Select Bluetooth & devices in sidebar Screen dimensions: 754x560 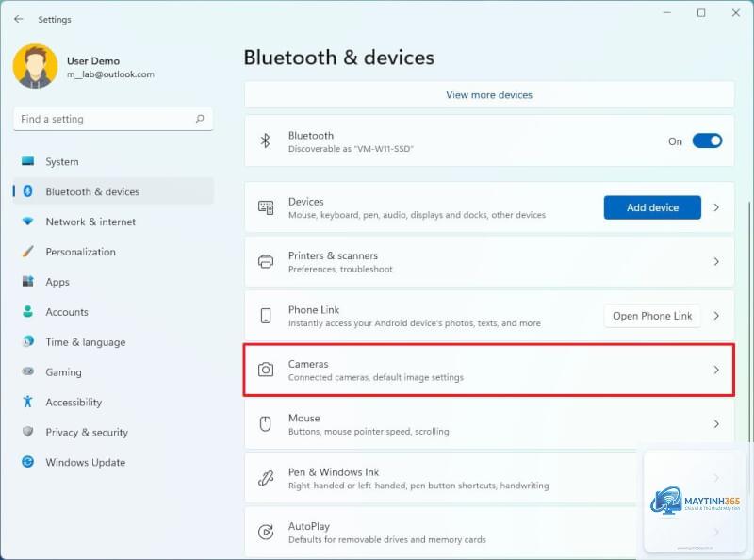pos(113,191)
